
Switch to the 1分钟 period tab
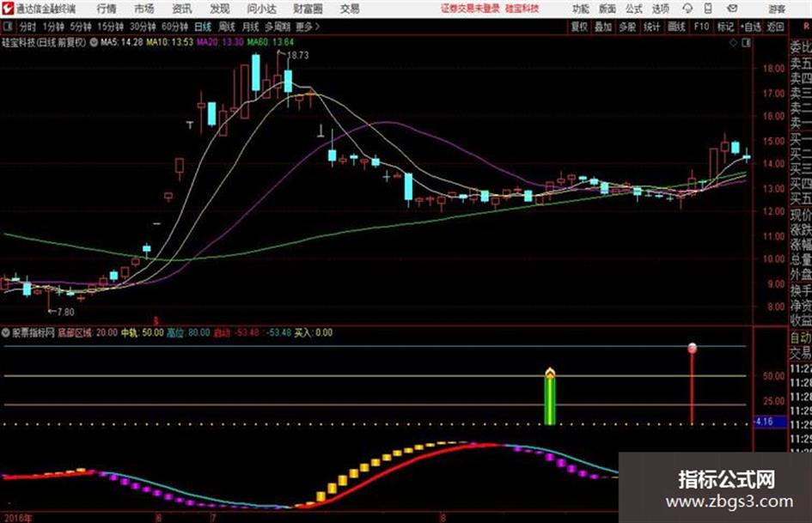[x=53, y=27]
